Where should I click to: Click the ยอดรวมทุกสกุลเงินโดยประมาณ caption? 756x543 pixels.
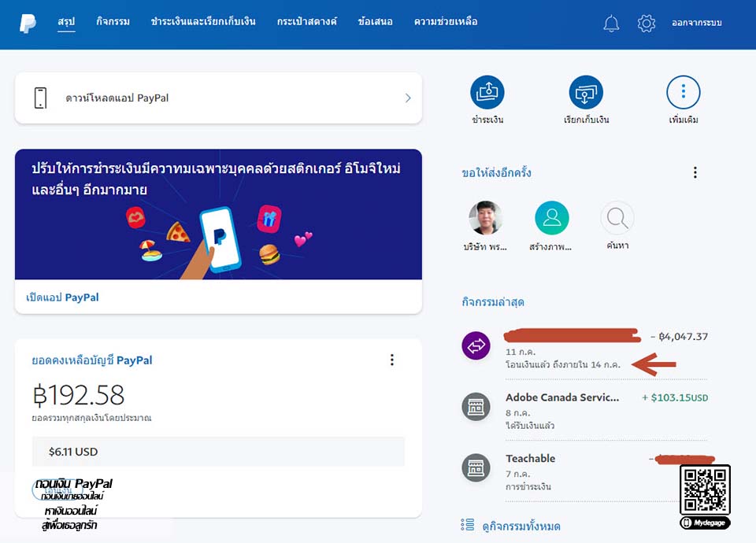coord(91,418)
